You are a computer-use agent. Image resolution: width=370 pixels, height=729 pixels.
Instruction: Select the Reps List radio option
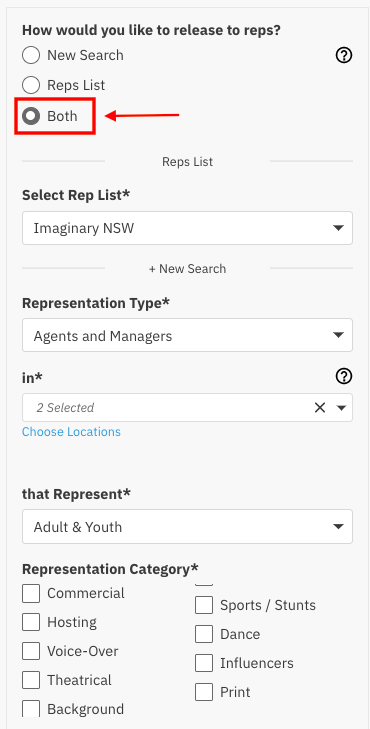(31, 85)
